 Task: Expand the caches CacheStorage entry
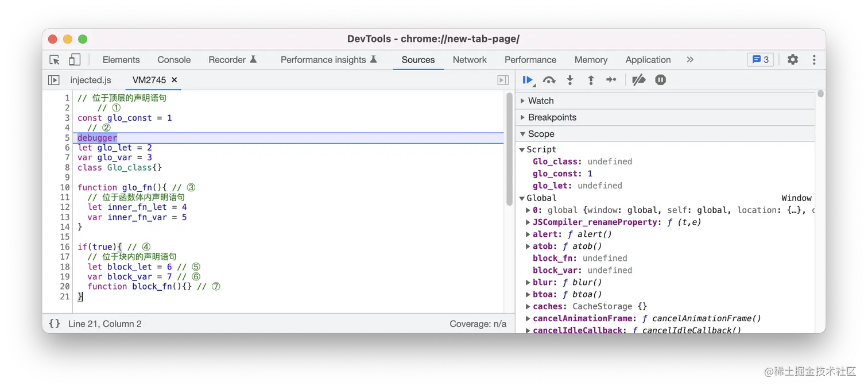(528, 306)
